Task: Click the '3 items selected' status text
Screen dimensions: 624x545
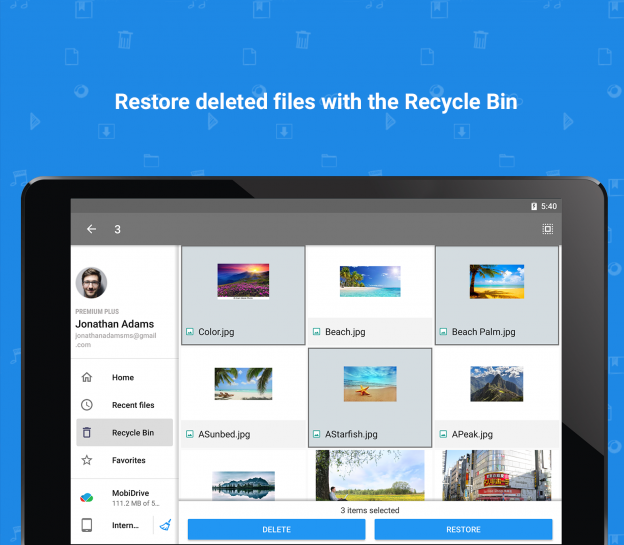Action: (370, 510)
